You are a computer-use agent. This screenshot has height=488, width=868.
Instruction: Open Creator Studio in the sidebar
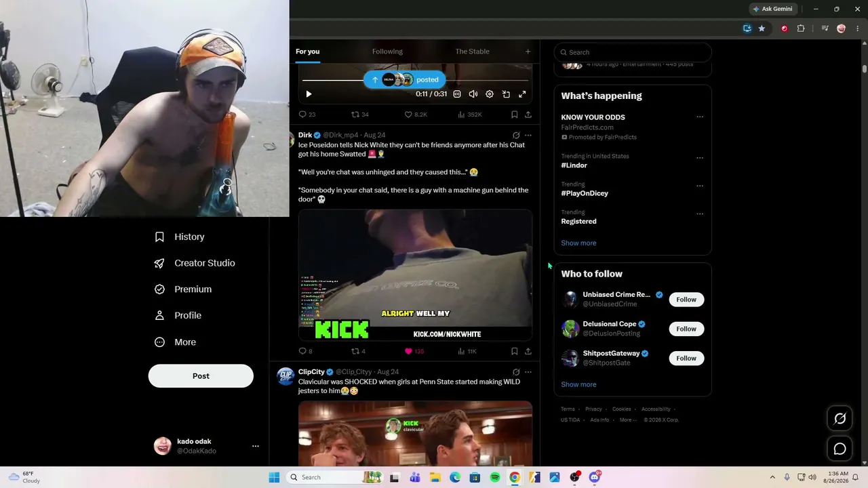click(x=195, y=263)
